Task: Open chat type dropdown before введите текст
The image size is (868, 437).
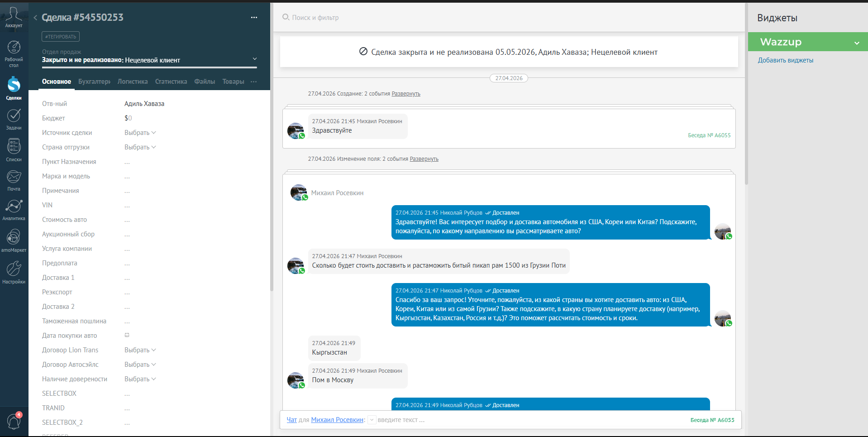Action: click(372, 420)
